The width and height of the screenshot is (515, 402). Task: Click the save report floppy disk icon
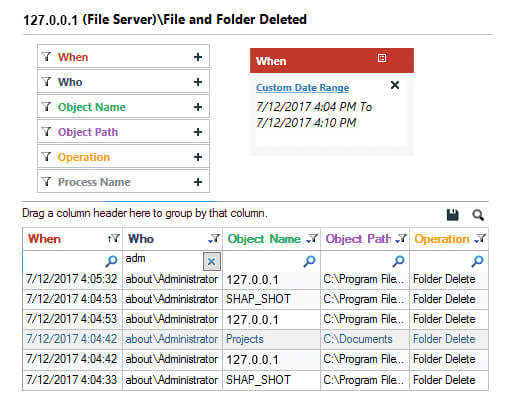click(x=452, y=215)
